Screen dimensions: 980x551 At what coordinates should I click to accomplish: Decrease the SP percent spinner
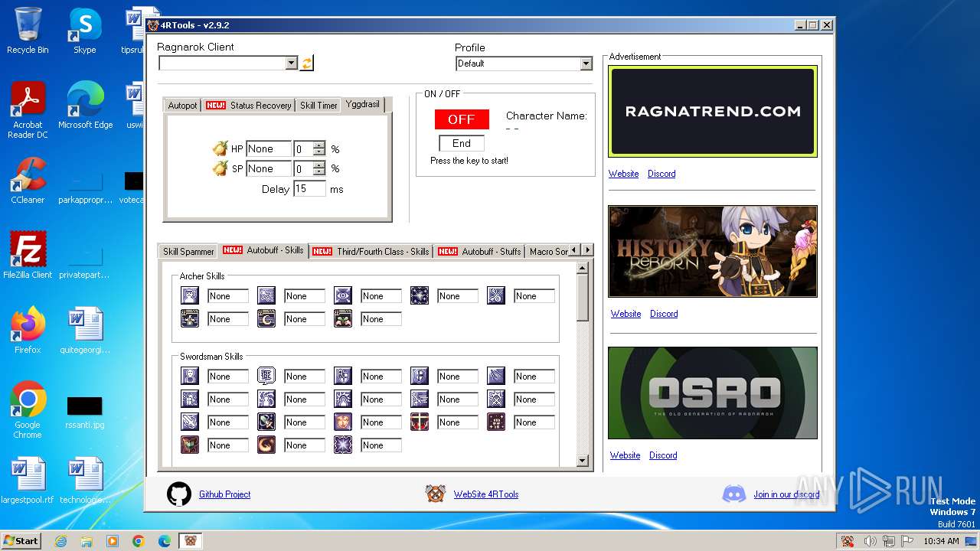[319, 172]
